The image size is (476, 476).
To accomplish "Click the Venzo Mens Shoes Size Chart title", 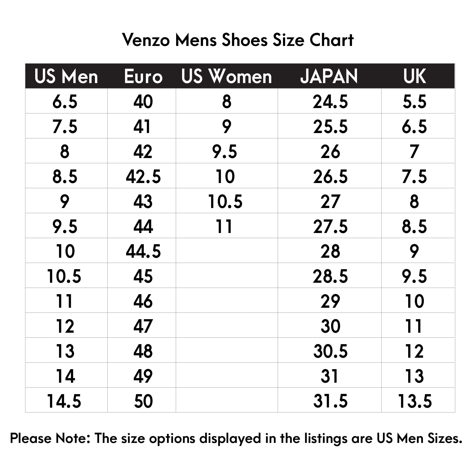I will [x=238, y=40].
